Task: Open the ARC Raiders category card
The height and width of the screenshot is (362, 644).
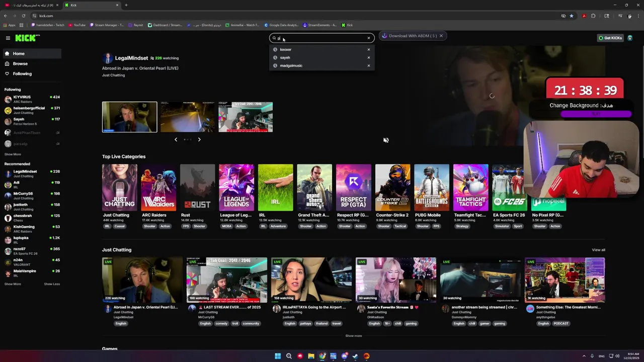Action: coord(158,188)
